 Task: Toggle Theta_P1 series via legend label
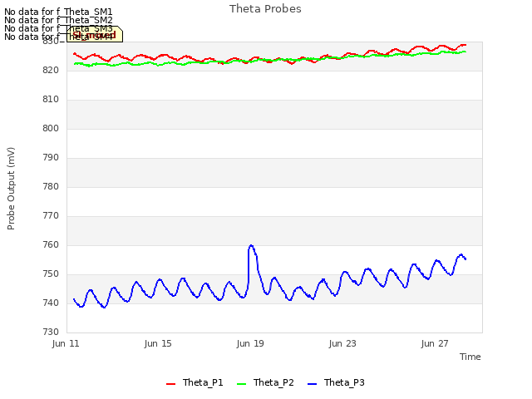[x=203, y=382]
